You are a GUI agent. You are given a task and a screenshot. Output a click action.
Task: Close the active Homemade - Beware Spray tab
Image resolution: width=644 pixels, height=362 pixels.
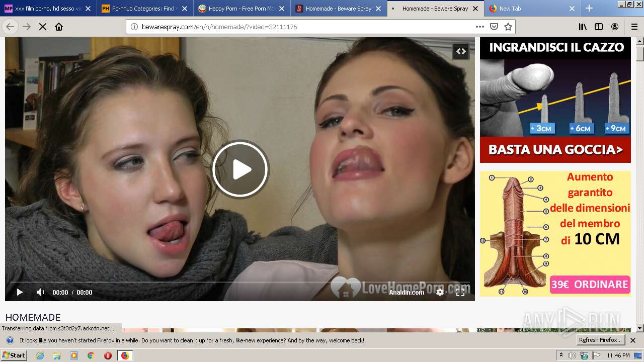pos(475,9)
